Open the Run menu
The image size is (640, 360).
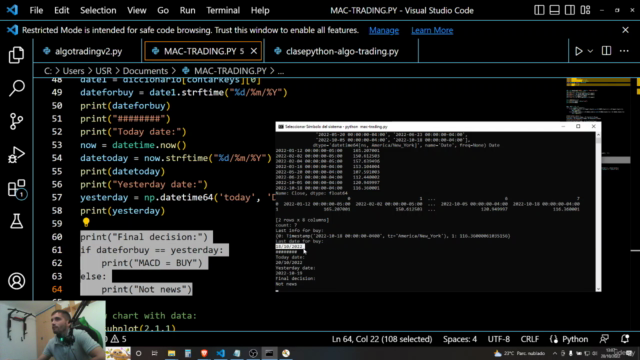(187, 10)
